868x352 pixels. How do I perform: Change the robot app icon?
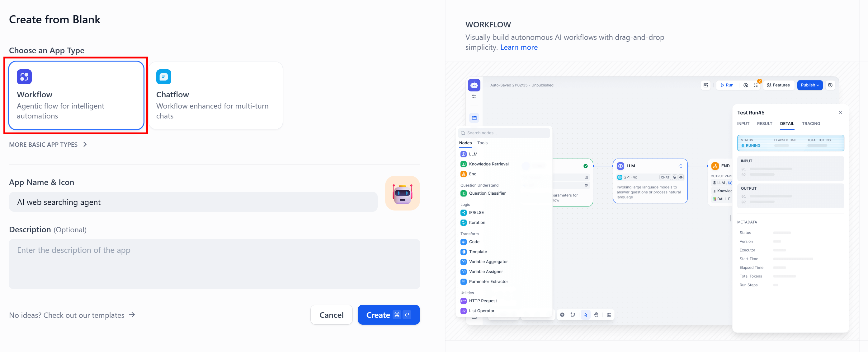pos(402,193)
